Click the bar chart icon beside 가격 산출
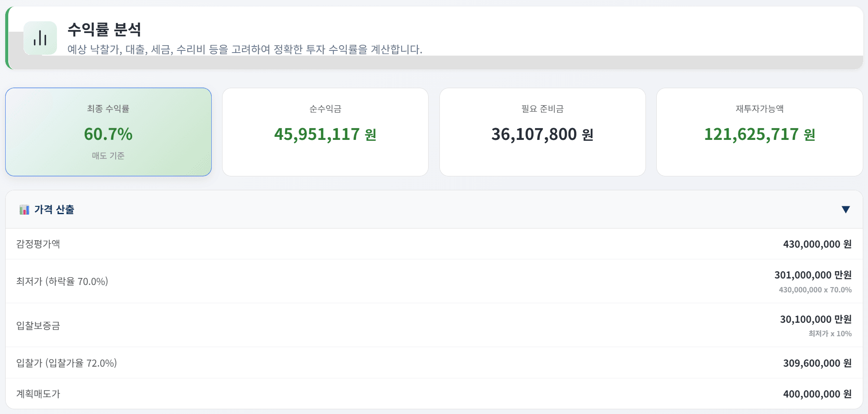868x414 pixels. coord(24,209)
